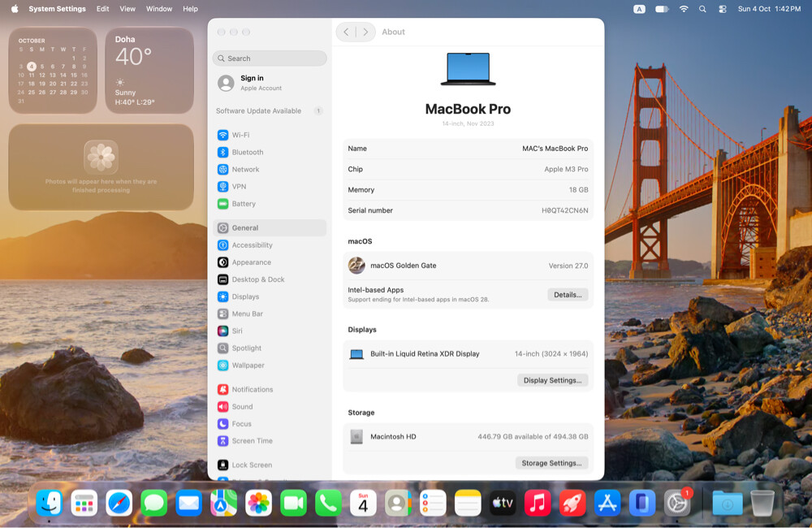Image resolution: width=812 pixels, height=528 pixels.
Task: Open Apple TV from the Dock
Action: 503,503
